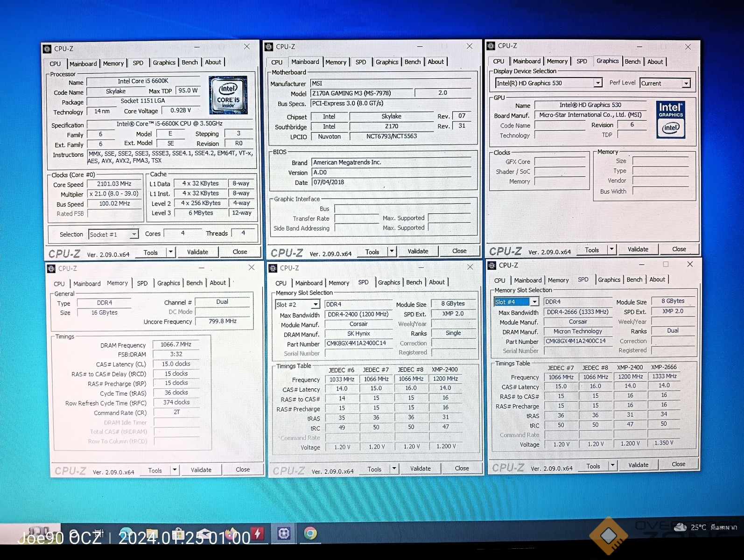Viewport: 744px width, 560px height.
Task: Click the BIOS date '07/04/2018'
Action: (391, 182)
